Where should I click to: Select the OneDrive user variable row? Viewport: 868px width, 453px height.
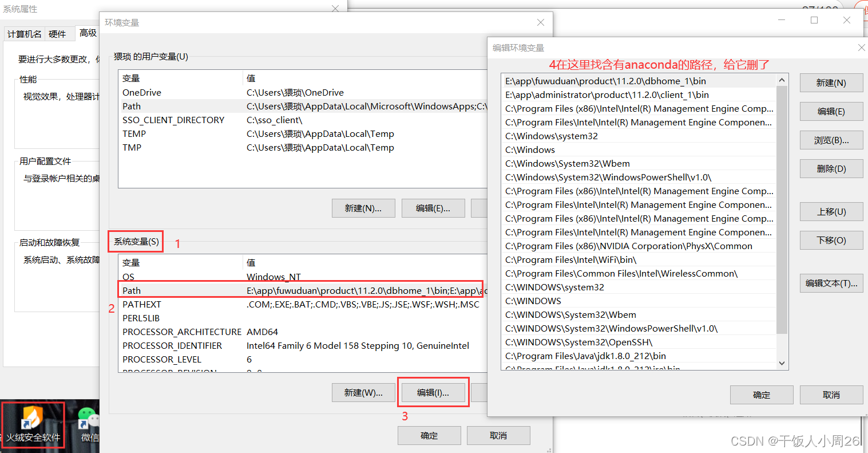tap(303, 93)
